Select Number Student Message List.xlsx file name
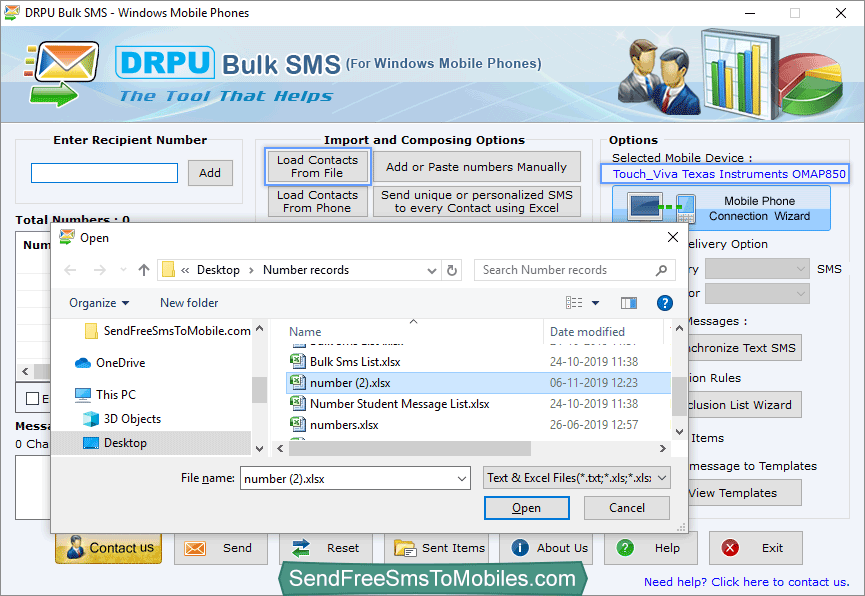Screen dimensions: 865x596 (400, 403)
